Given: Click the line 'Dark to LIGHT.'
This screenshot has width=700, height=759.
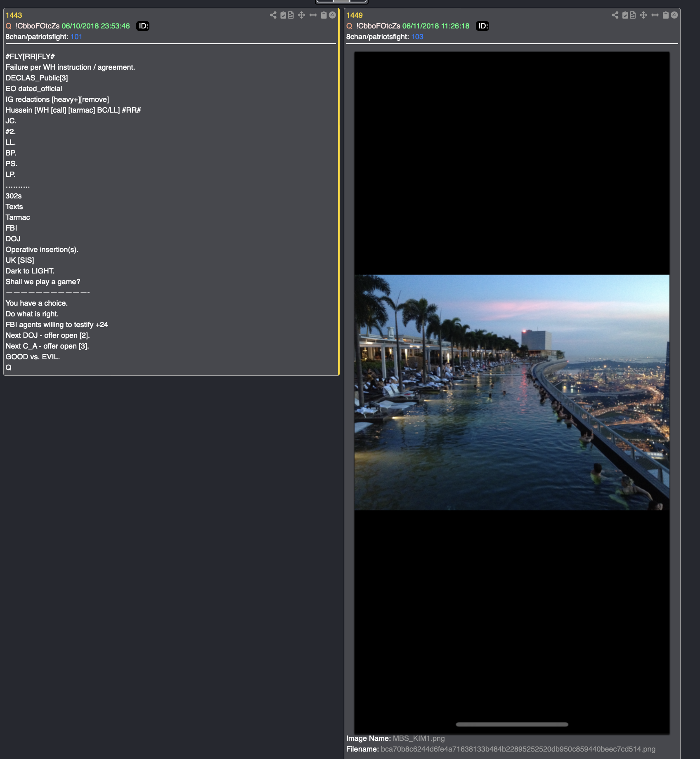Looking at the screenshot, I should pos(30,271).
